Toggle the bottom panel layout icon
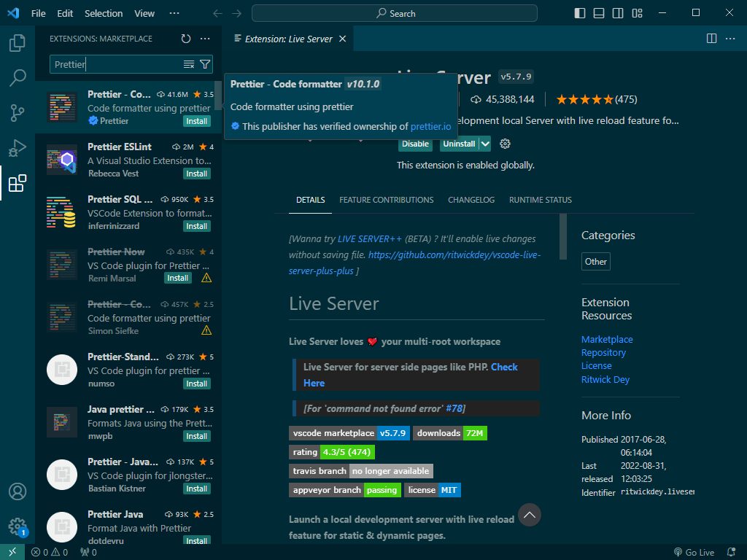This screenshot has width=747, height=560. (x=599, y=13)
